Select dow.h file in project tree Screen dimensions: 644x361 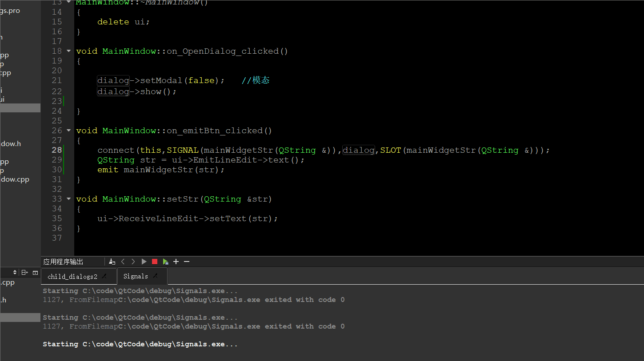pos(11,144)
